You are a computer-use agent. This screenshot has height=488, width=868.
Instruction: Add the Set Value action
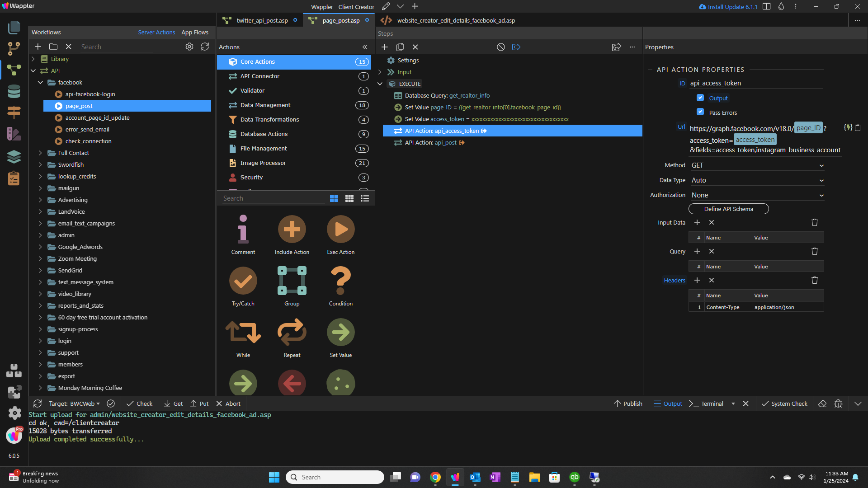tap(341, 338)
